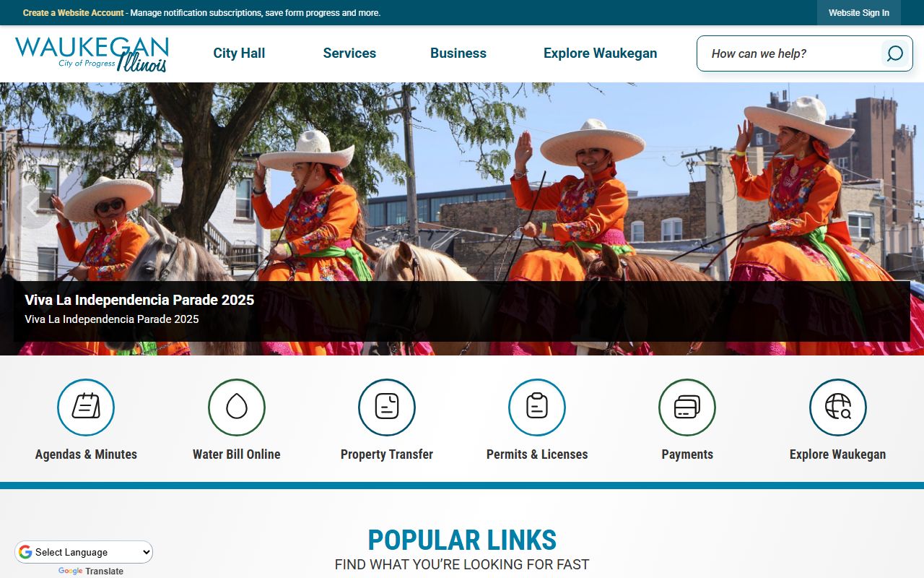Open the City Hall menu

[x=239, y=53]
